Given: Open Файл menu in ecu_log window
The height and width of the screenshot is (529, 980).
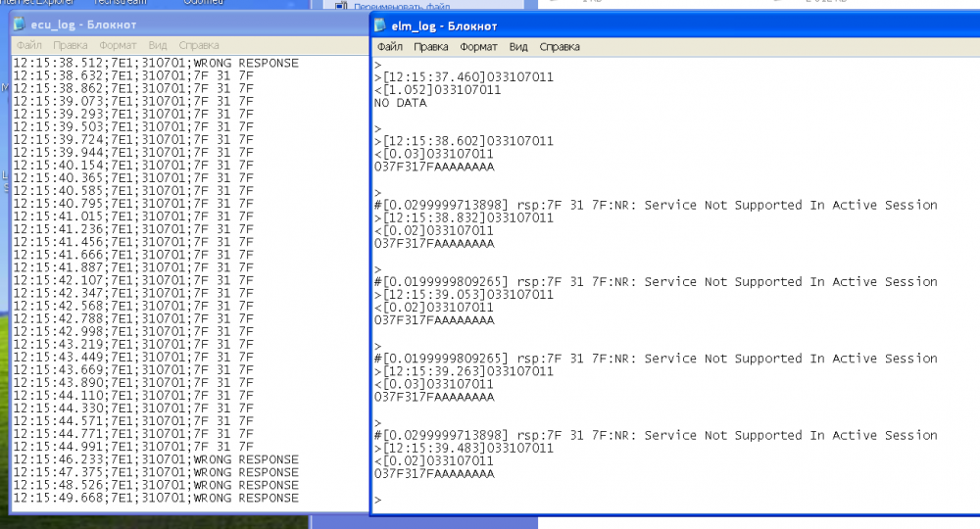Looking at the screenshot, I should click(x=29, y=45).
